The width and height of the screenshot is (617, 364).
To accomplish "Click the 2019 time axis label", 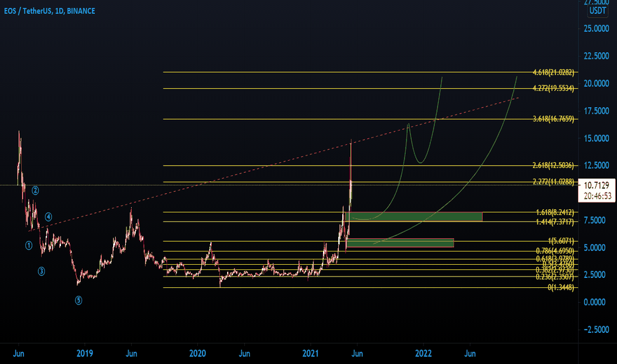I will click(x=85, y=353).
